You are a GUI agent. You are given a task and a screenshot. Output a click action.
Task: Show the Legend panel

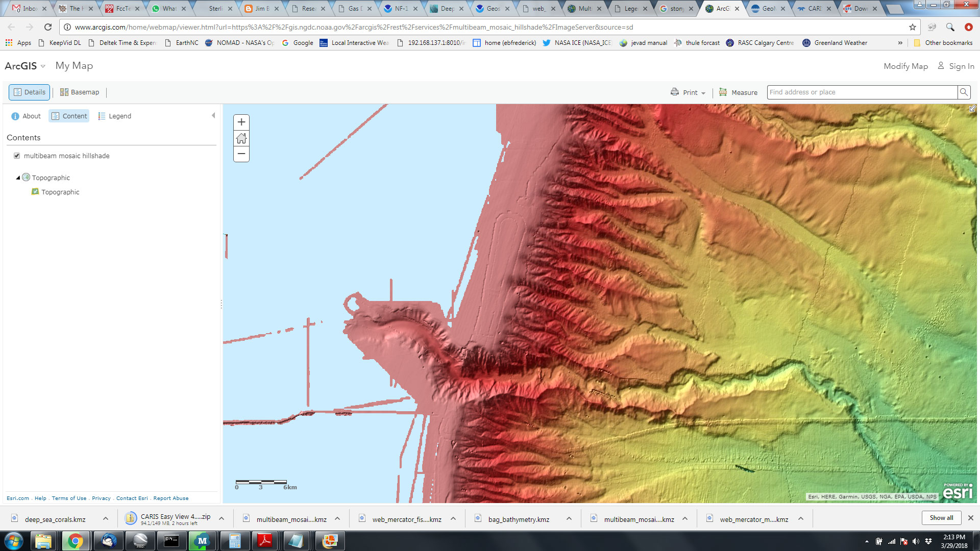[x=114, y=116]
